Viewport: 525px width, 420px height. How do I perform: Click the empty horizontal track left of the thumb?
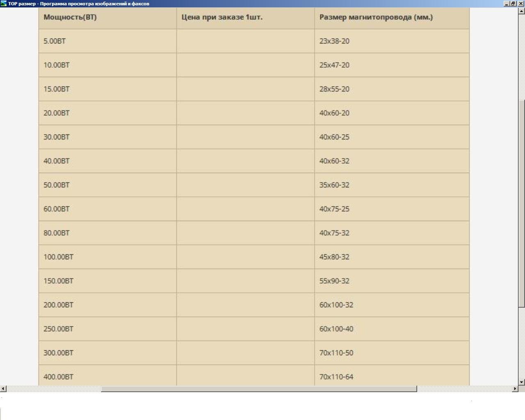pos(53,388)
